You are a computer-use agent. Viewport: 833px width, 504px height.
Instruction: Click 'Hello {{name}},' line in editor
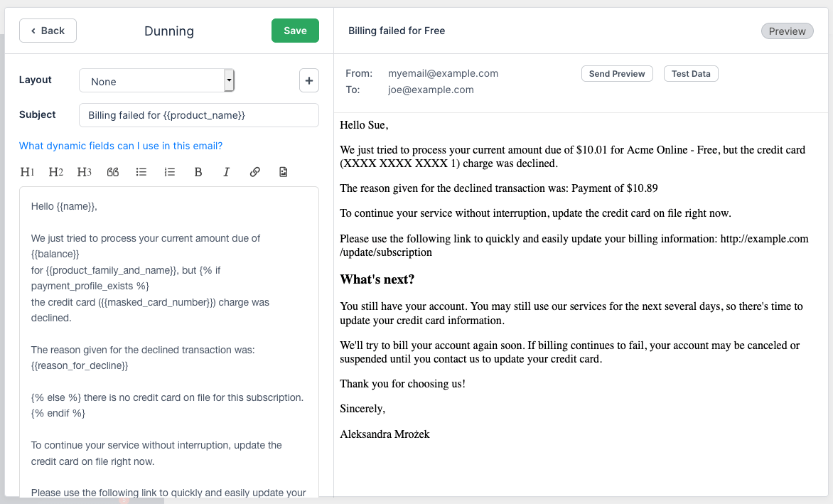(x=64, y=207)
